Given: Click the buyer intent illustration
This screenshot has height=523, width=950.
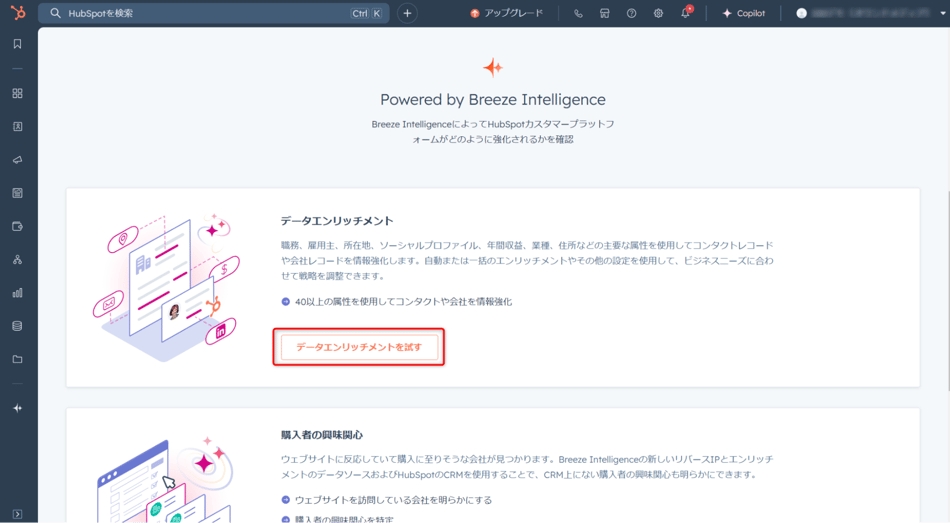Looking at the screenshot, I should 165,480.
